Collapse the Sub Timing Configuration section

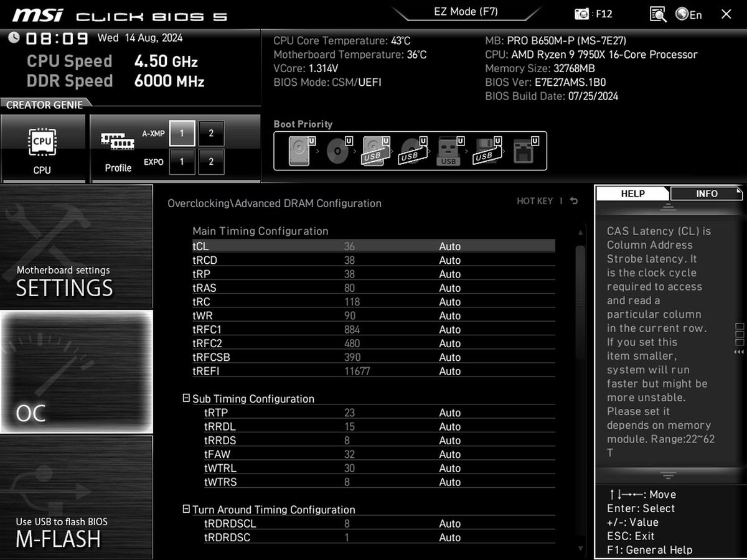pyautogui.click(x=186, y=398)
